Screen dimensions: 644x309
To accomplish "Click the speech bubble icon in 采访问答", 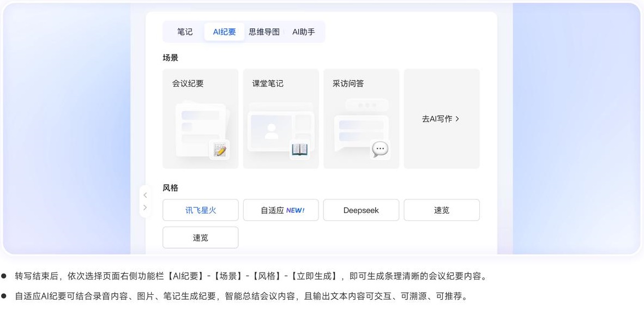I will [380, 149].
